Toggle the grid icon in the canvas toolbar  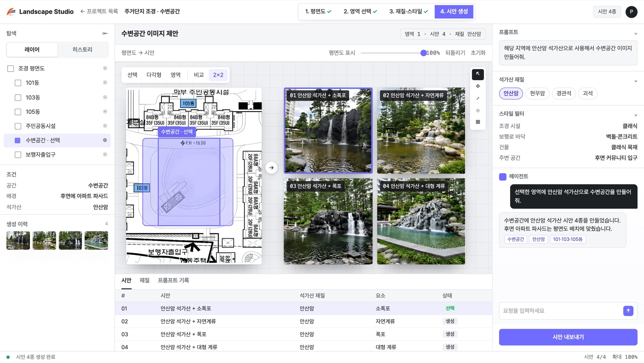pyautogui.click(x=478, y=122)
